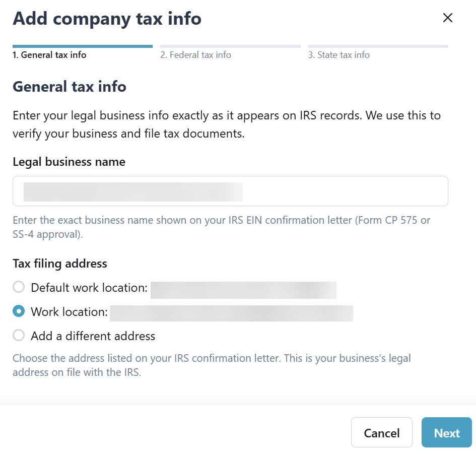Click the progress bar above Federal tax info

(x=230, y=46)
